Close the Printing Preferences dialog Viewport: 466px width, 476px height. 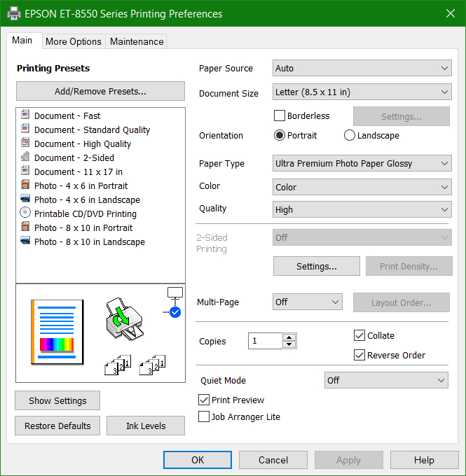pos(451,13)
